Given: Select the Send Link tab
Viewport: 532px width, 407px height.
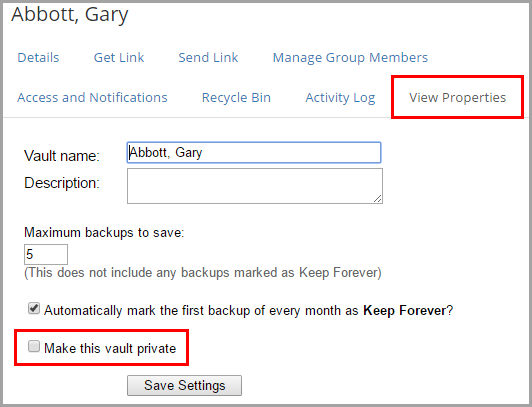Looking at the screenshot, I should click(x=208, y=58).
